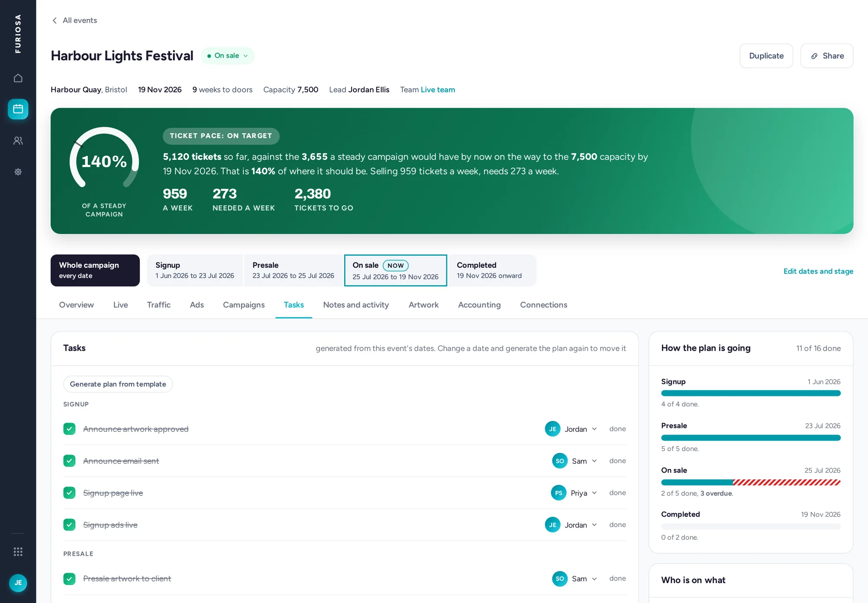
Task: Open the people icon in sidebar
Action: [x=18, y=141]
